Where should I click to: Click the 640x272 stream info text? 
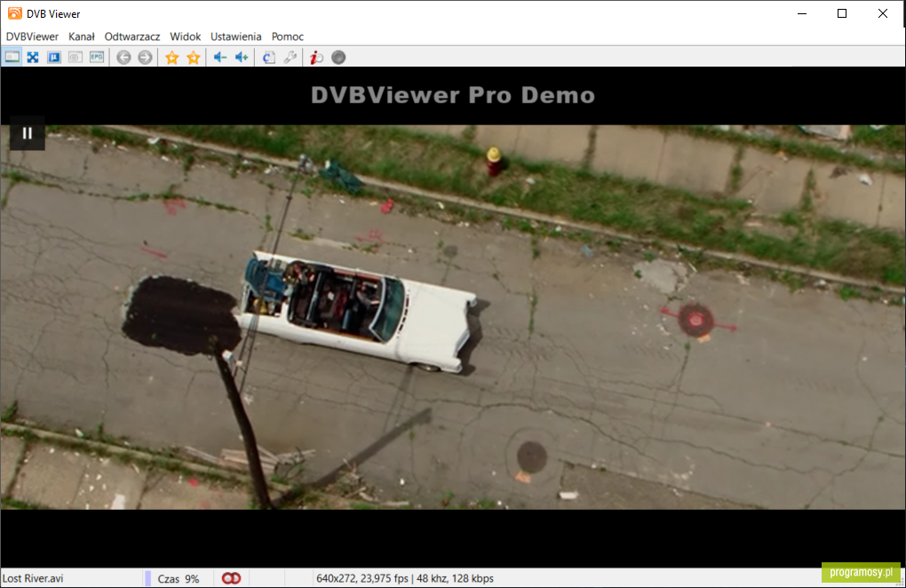click(x=405, y=578)
